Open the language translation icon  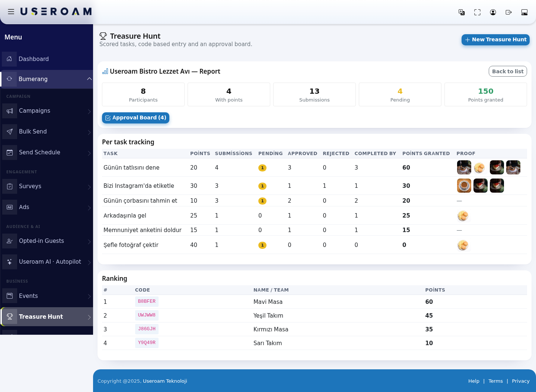pyautogui.click(x=462, y=12)
